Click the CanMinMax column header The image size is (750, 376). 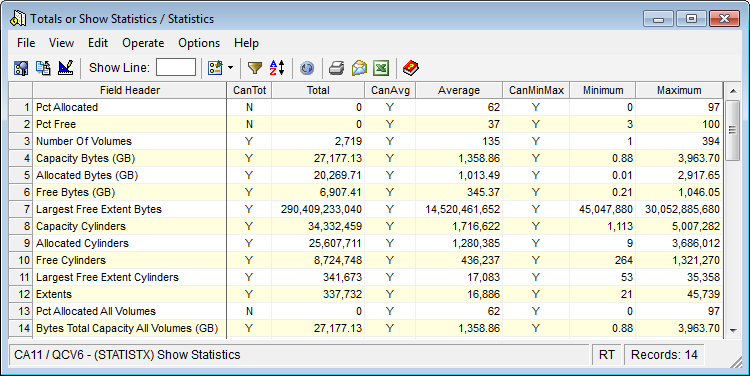tap(536, 90)
